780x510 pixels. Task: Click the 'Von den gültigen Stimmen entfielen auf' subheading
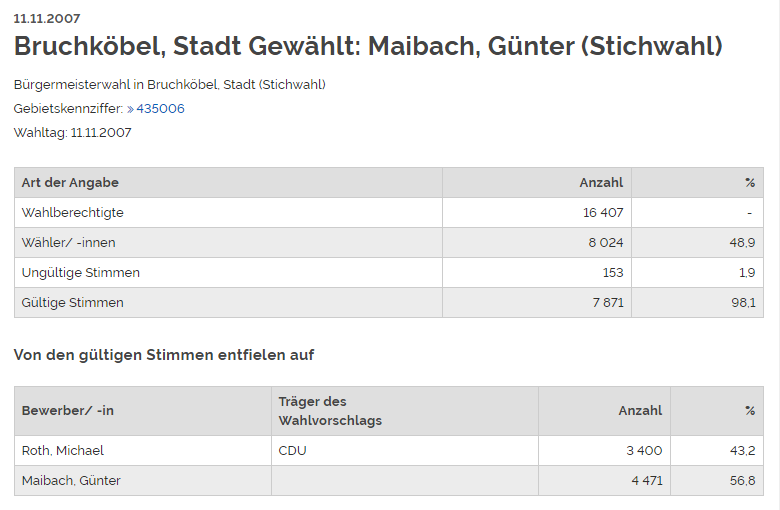[164, 354]
